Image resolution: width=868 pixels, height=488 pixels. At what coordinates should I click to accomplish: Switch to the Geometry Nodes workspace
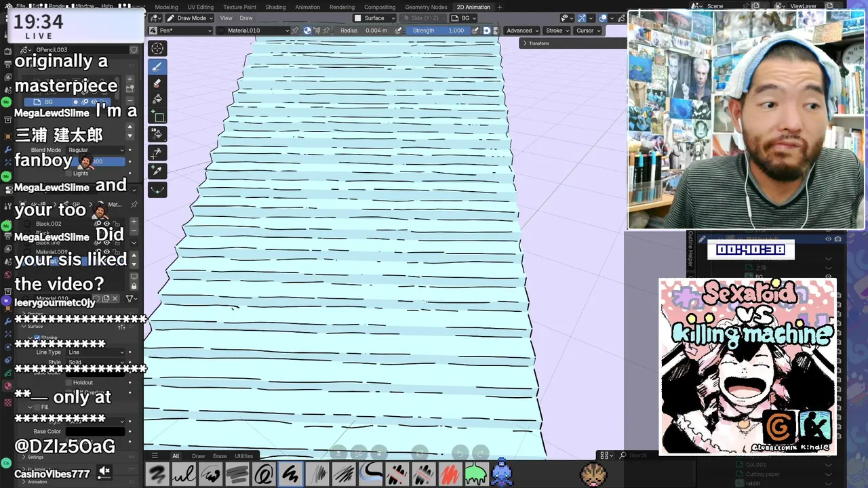(x=426, y=7)
